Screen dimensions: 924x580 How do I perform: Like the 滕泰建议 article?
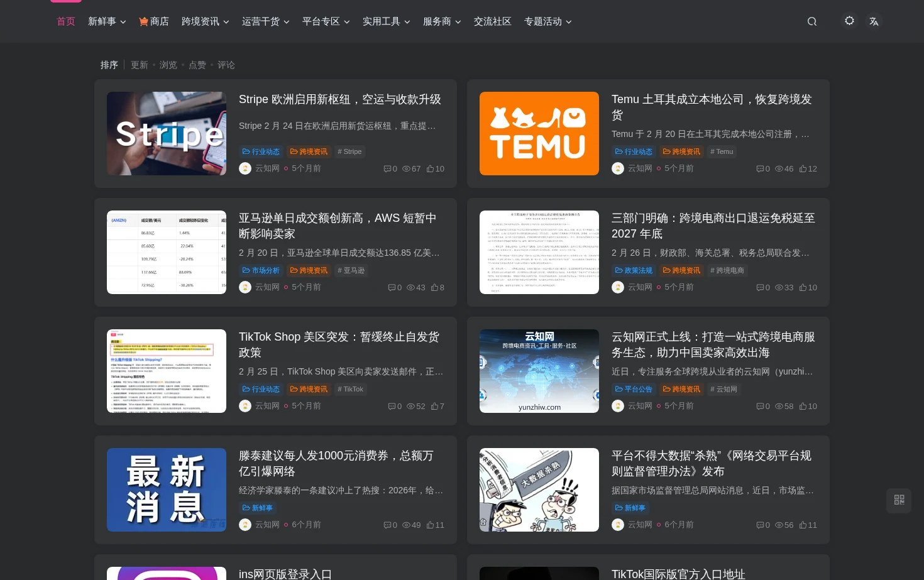pyautogui.click(x=431, y=525)
